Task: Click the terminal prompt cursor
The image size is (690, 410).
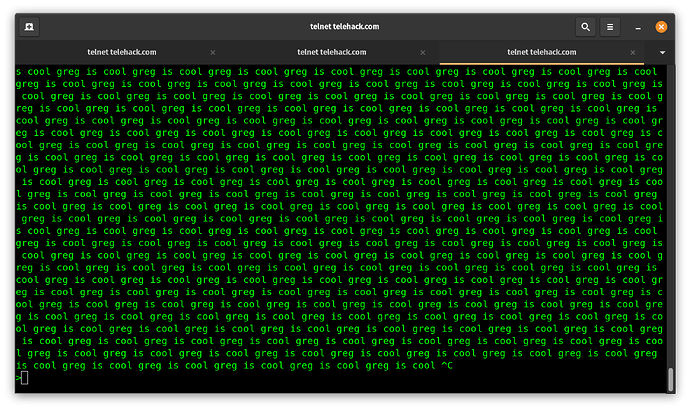Action: [x=24, y=378]
